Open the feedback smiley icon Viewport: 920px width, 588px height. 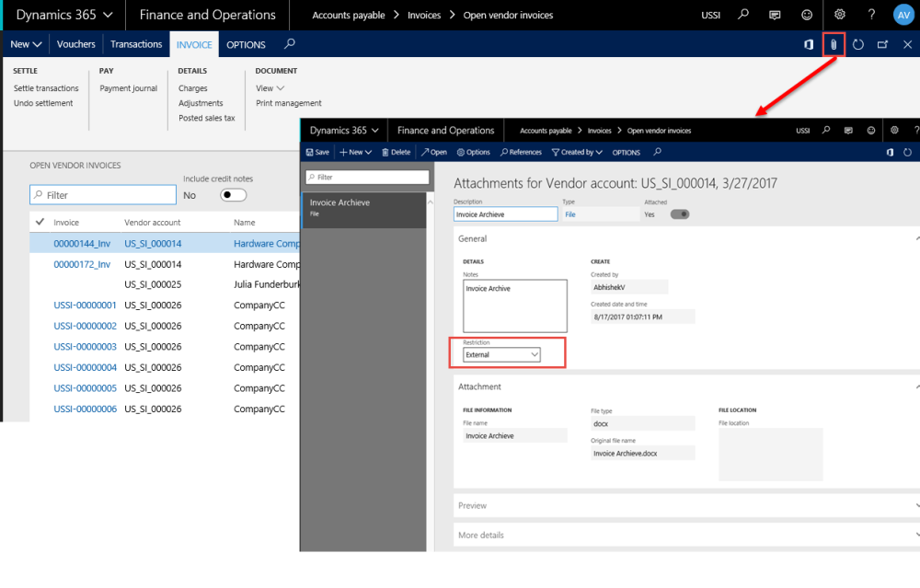point(807,15)
